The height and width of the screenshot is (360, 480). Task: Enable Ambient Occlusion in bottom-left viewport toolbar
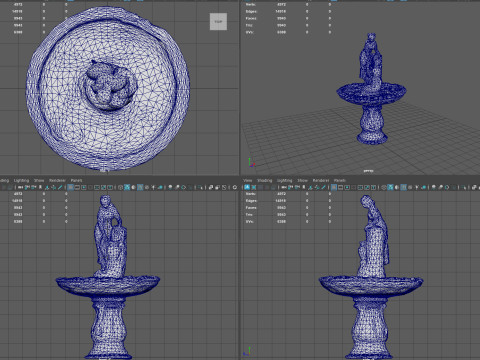[170, 187]
